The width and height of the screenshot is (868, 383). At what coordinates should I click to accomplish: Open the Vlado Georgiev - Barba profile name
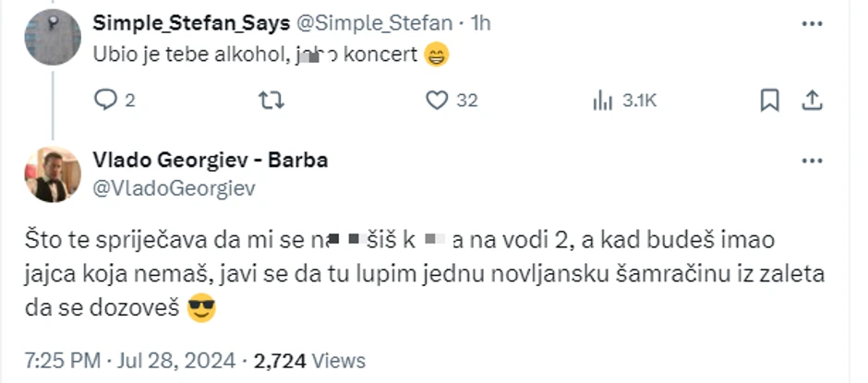tap(211, 160)
